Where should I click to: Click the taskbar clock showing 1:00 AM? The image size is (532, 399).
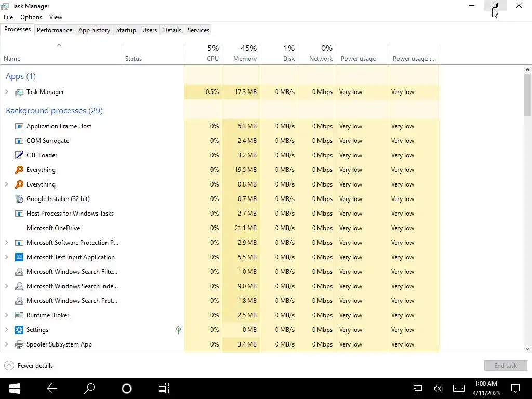point(486,389)
